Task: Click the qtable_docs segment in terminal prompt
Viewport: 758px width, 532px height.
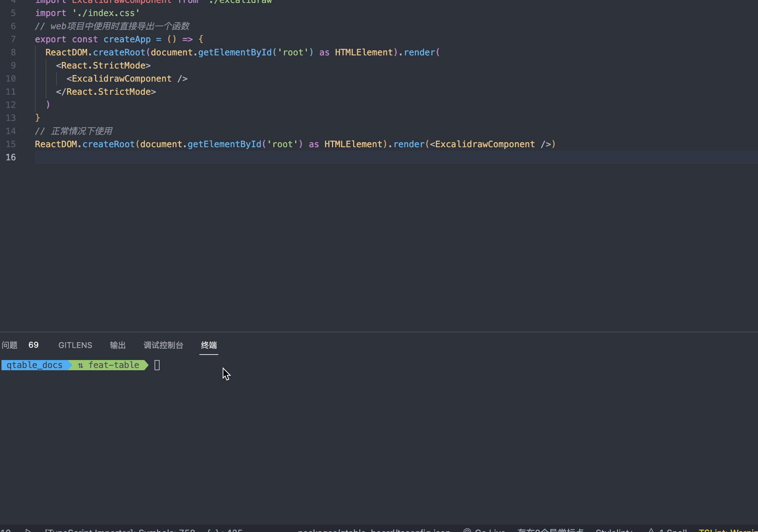Action: tap(35, 365)
